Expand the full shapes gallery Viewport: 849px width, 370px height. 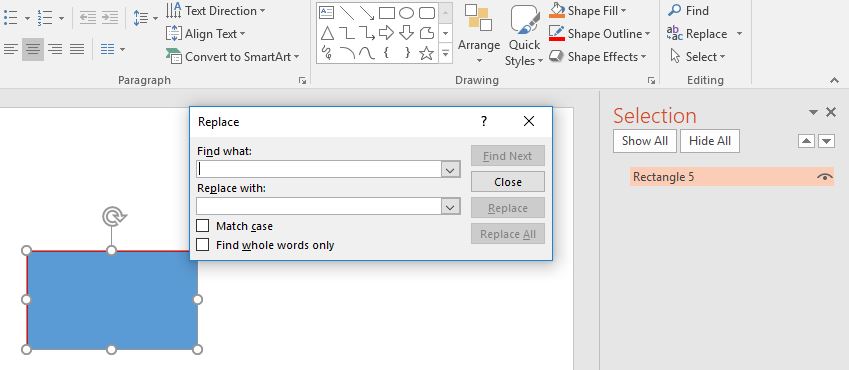click(446, 54)
